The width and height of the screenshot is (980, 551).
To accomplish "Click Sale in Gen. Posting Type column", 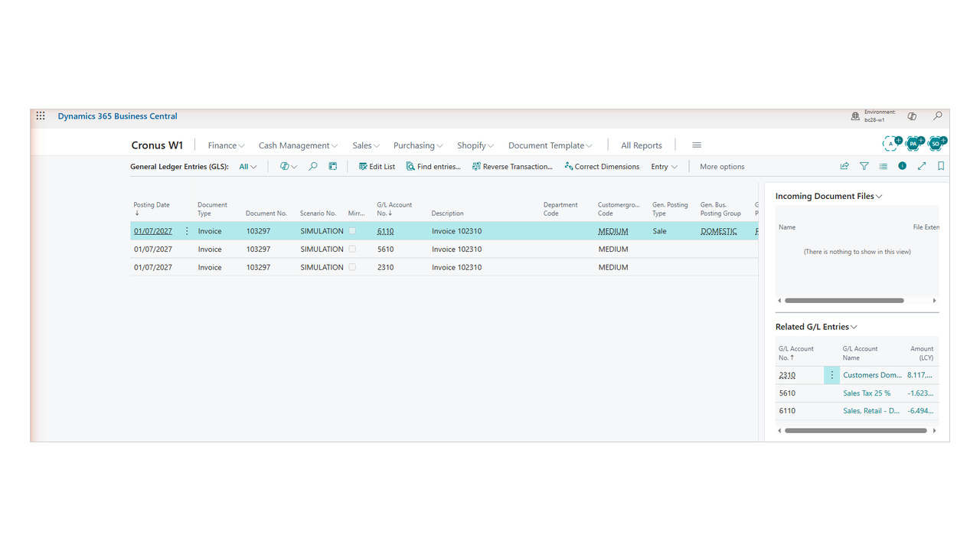I will pos(660,231).
